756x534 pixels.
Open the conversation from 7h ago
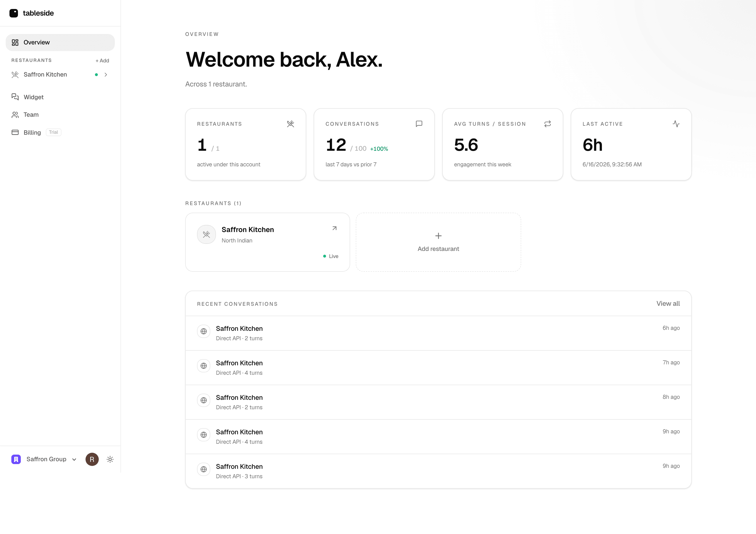(438, 368)
